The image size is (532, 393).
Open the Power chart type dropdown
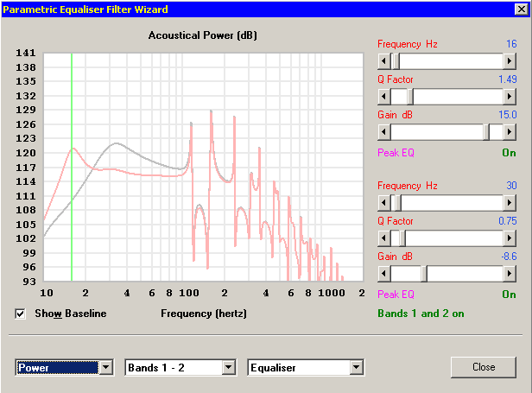pos(106,368)
